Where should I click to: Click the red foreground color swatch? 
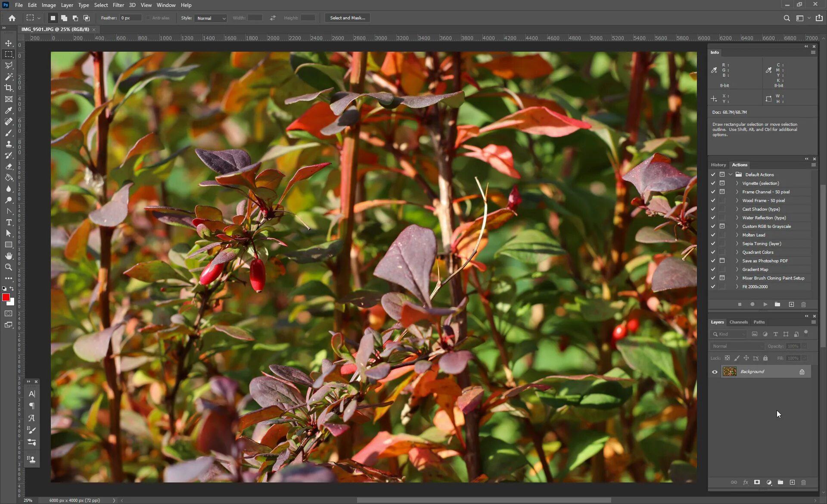point(6,297)
